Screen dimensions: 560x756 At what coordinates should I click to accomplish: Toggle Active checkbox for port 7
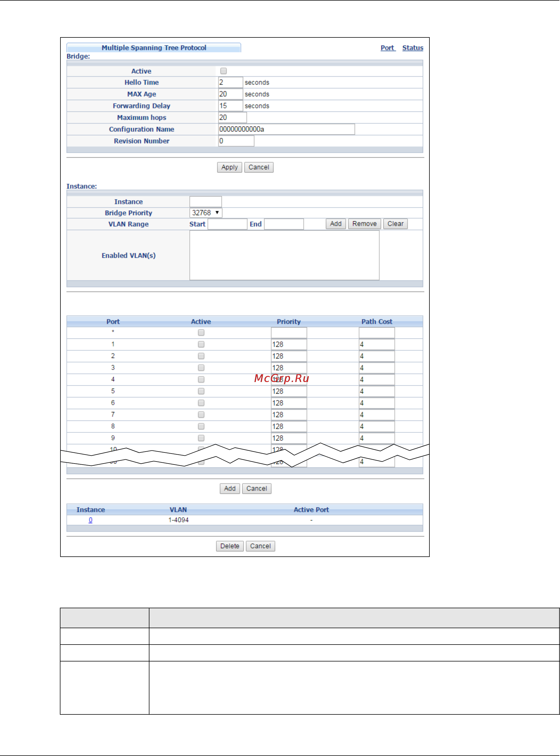[201, 415]
